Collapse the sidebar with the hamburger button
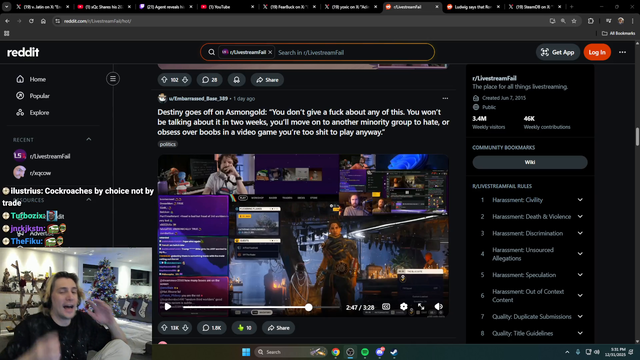Screen dimensions: 640x360 pyautogui.click(x=113, y=79)
